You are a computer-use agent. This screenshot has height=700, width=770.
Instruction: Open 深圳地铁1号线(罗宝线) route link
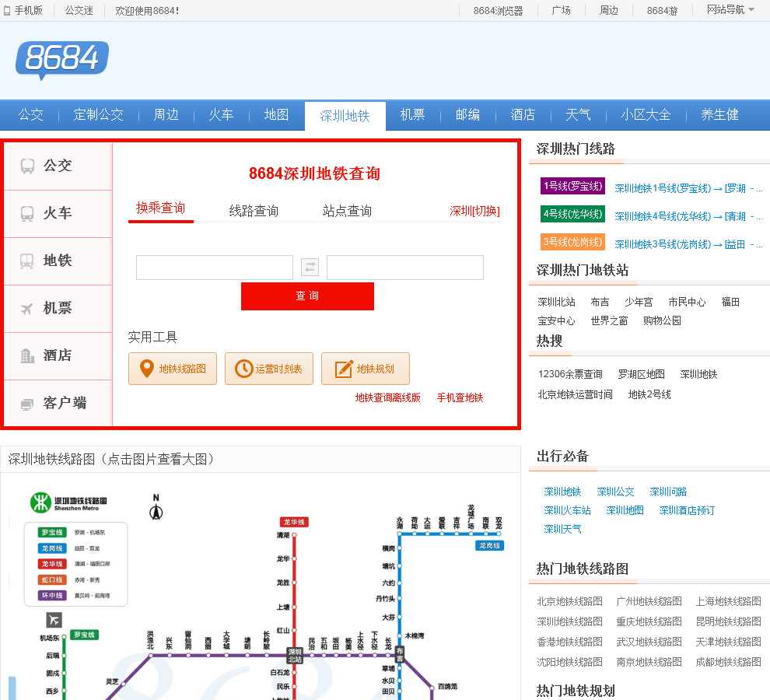[688, 188]
